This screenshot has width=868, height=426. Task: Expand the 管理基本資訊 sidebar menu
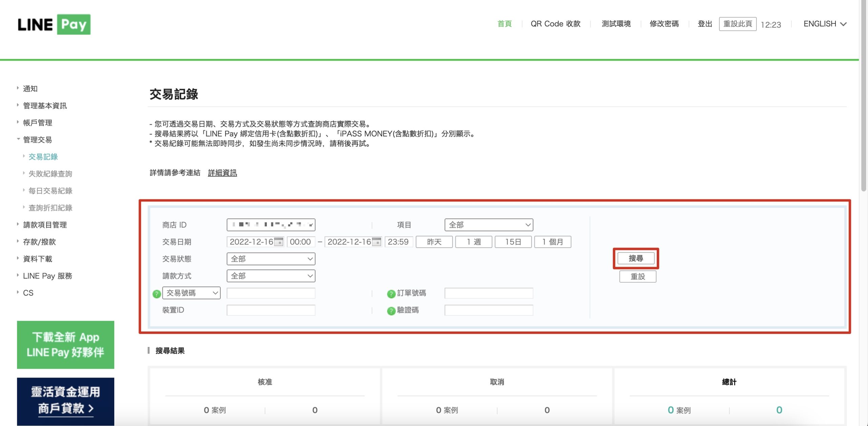coord(45,106)
